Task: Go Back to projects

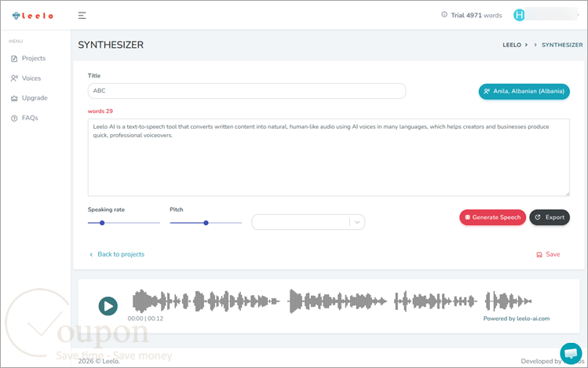Action: pos(117,254)
